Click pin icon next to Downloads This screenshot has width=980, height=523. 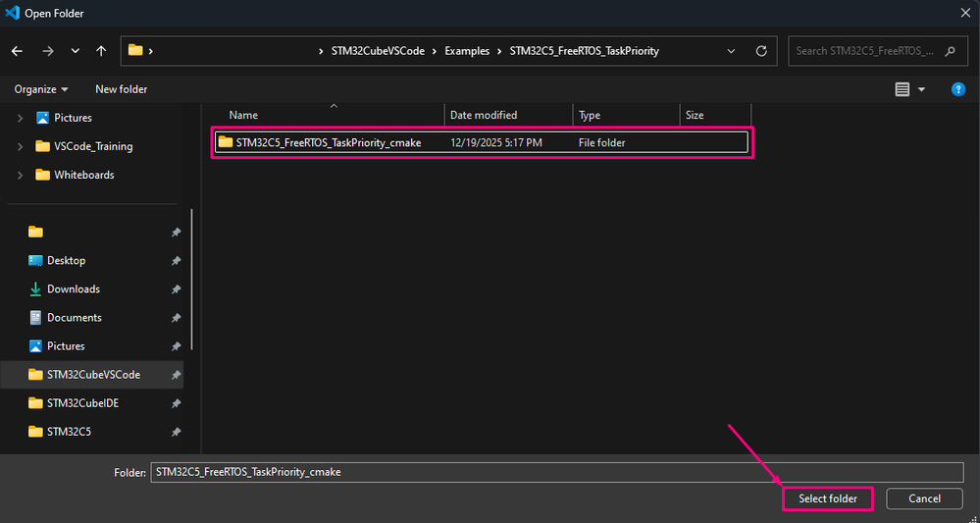177,289
